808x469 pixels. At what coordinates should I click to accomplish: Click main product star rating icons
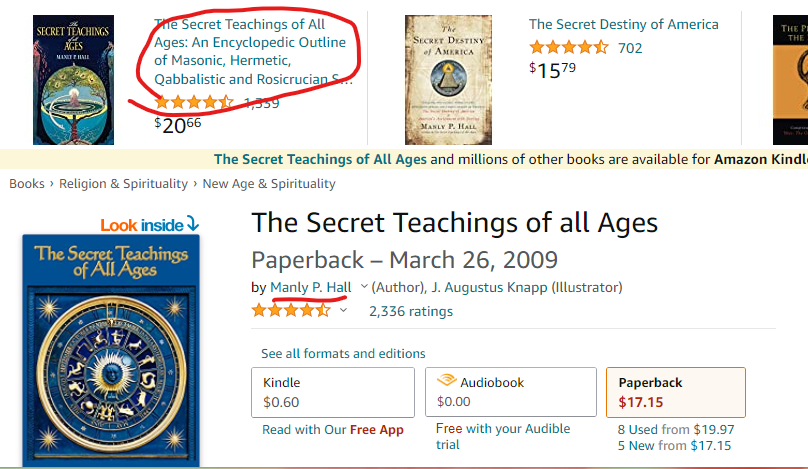tap(291, 310)
